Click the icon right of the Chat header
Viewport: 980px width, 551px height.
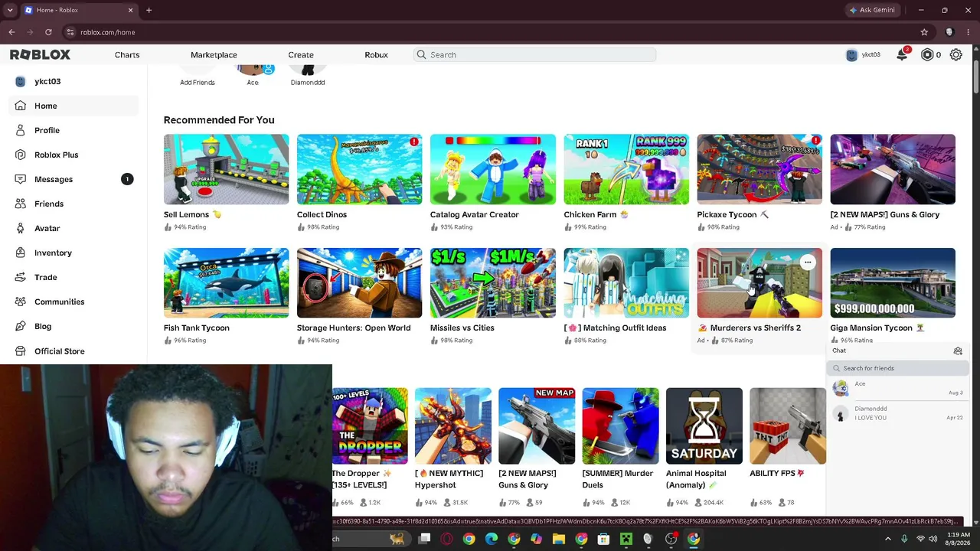[958, 350]
